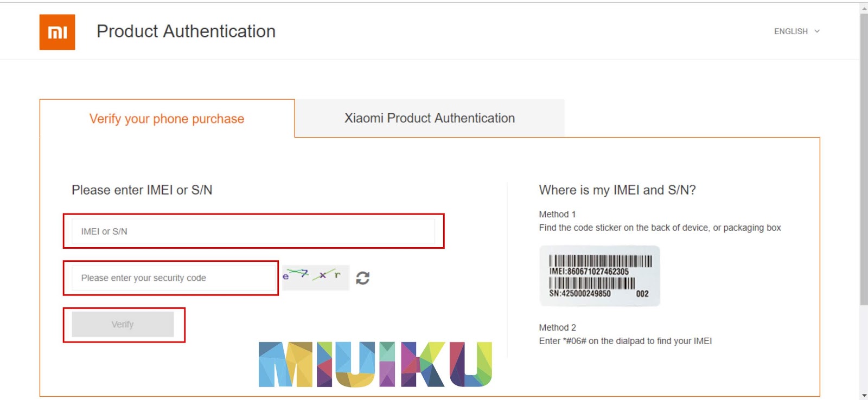Refresh the captcha security code

tap(363, 278)
